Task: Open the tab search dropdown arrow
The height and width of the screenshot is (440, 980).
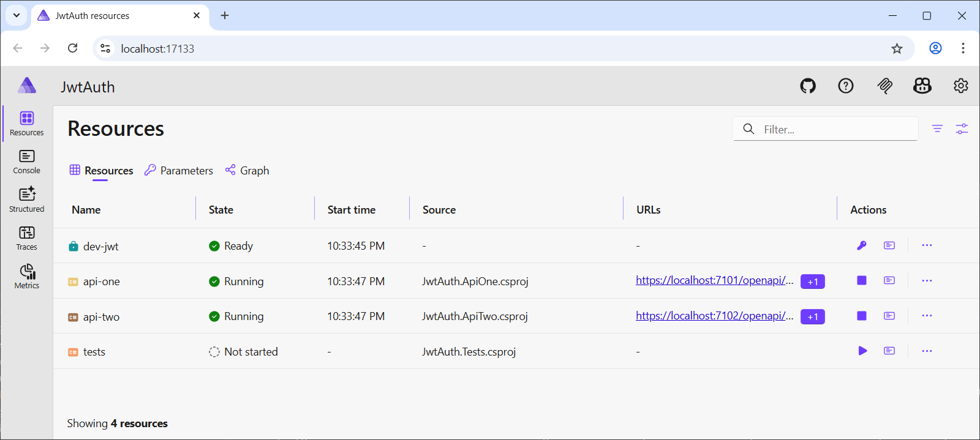Action: tap(17, 15)
